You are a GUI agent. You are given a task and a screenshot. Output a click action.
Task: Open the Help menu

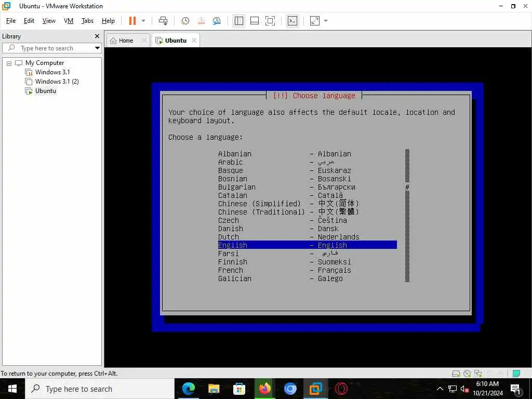click(x=108, y=21)
